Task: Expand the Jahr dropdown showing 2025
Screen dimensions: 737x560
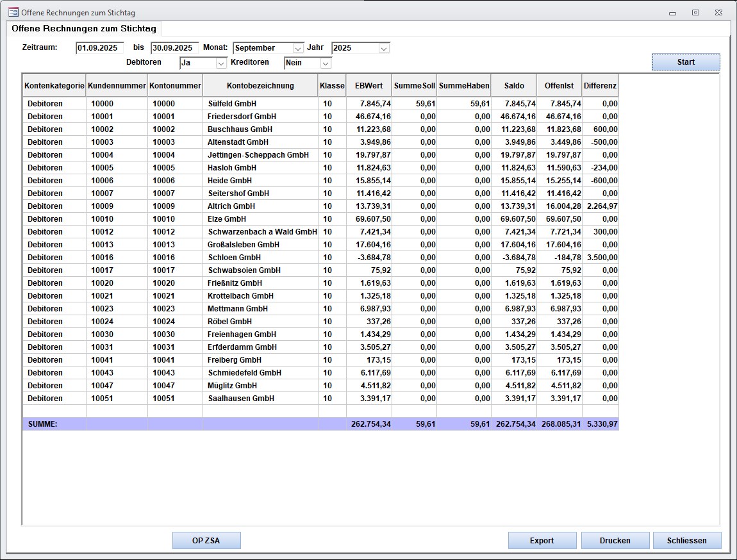Action: (383, 48)
